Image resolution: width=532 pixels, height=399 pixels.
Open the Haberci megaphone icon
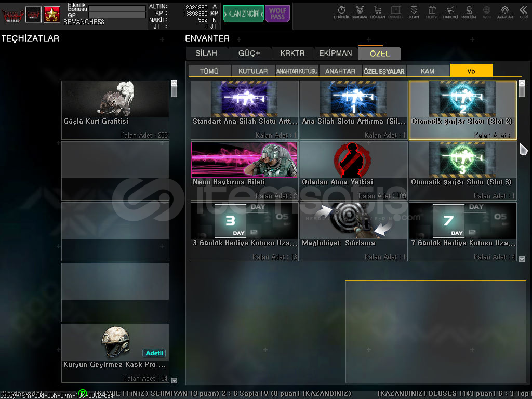click(x=450, y=12)
